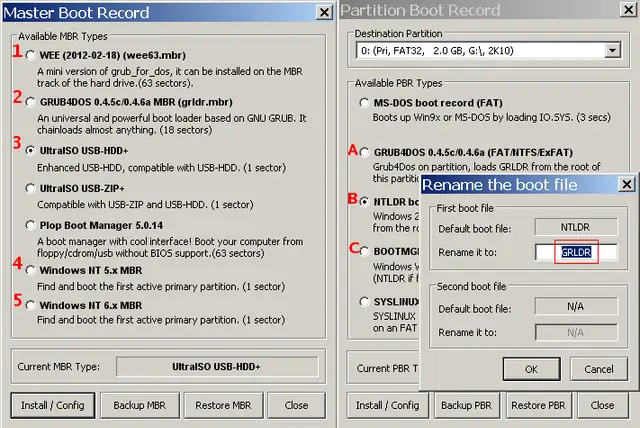Select Windows NT 5.x MBR radio button
This screenshot has height=428, width=640.
31,270
